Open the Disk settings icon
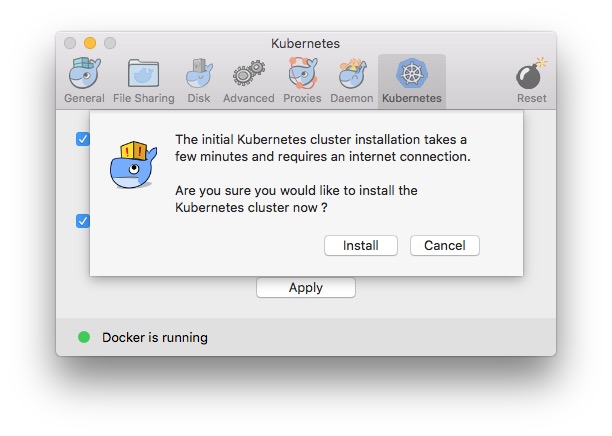612x436 pixels. pyautogui.click(x=198, y=80)
